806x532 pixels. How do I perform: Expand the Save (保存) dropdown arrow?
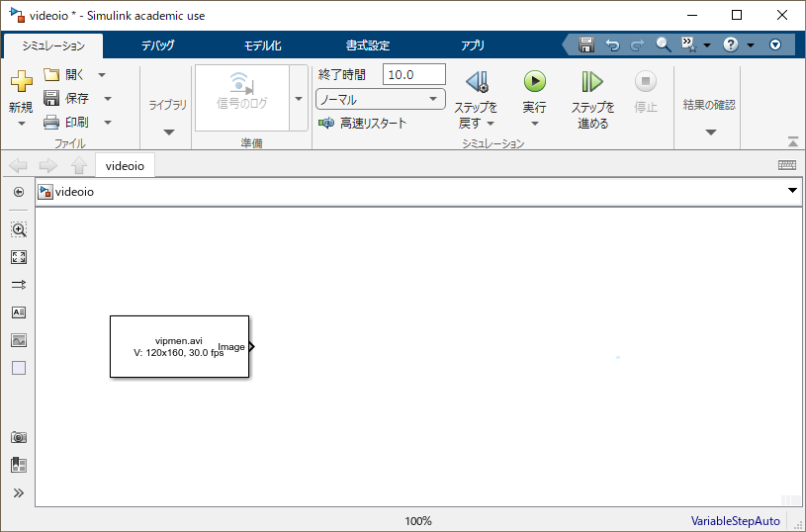tap(108, 99)
